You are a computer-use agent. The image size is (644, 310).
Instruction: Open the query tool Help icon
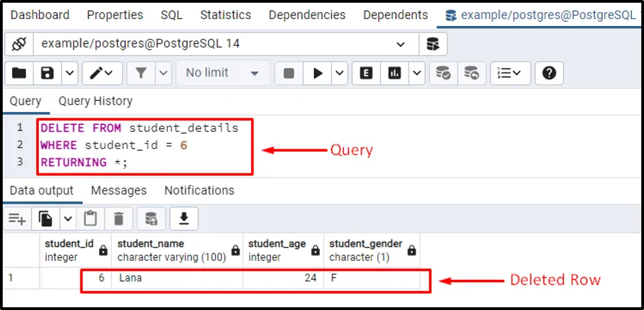[549, 73]
